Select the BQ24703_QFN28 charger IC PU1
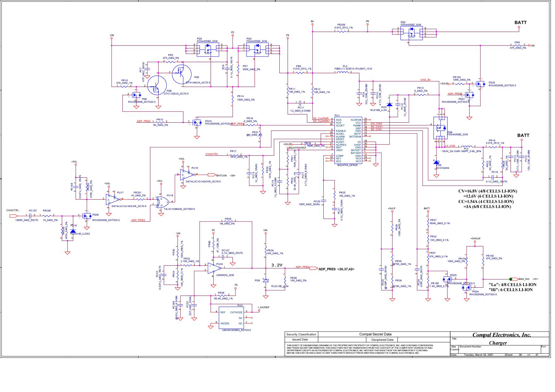The width and height of the screenshot is (555, 392). click(x=348, y=140)
